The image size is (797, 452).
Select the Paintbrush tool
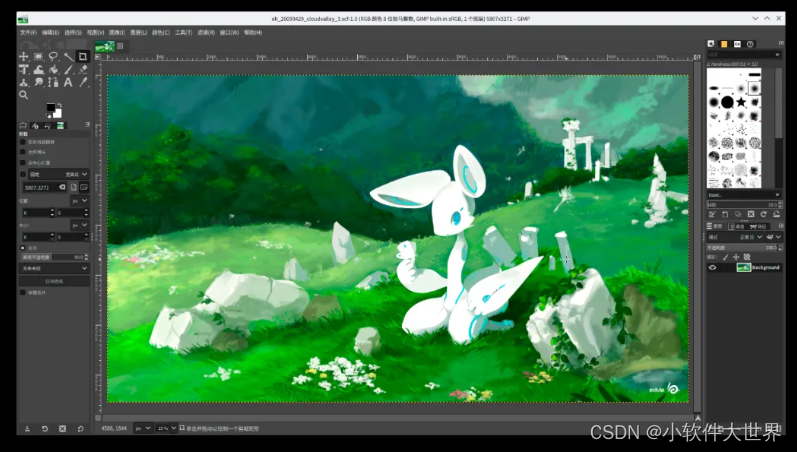[68, 70]
